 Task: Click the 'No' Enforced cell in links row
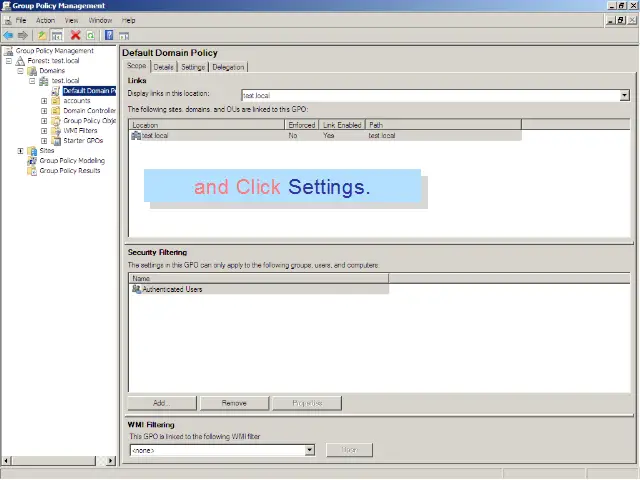(x=293, y=136)
